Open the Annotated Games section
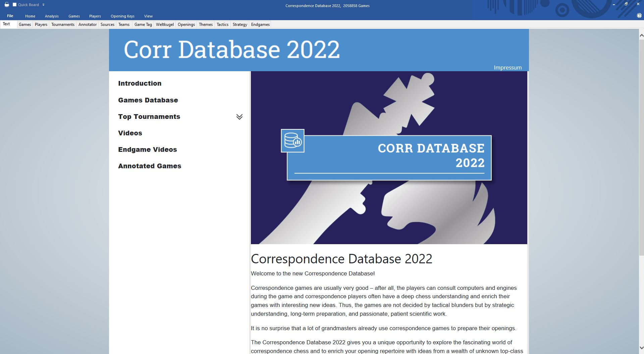This screenshot has height=354, width=644. coord(150,166)
